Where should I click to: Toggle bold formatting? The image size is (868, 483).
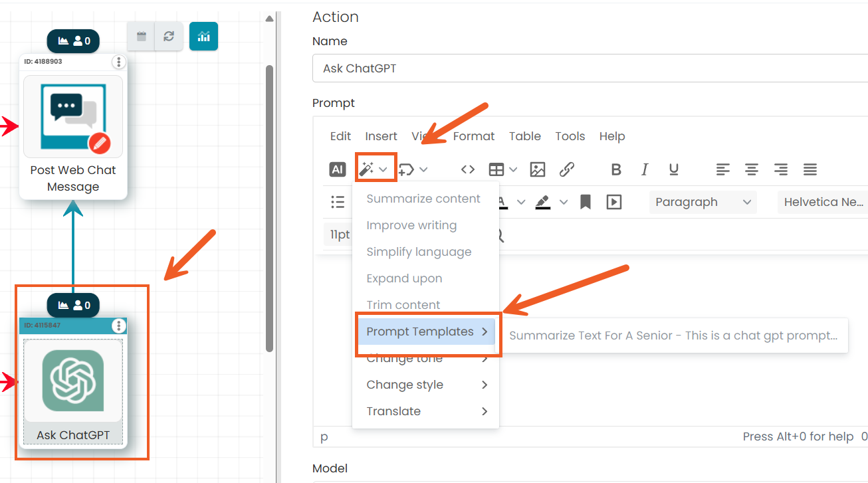[x=616, y=169]
